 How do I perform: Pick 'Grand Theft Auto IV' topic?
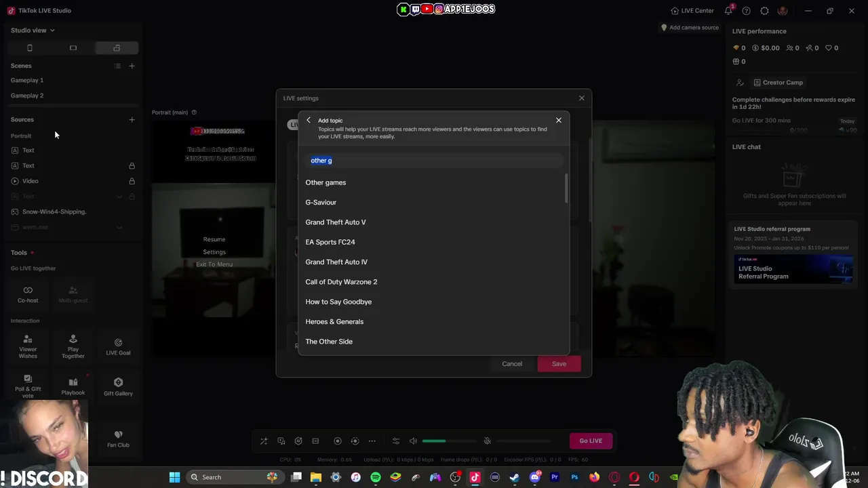(336, 262)
